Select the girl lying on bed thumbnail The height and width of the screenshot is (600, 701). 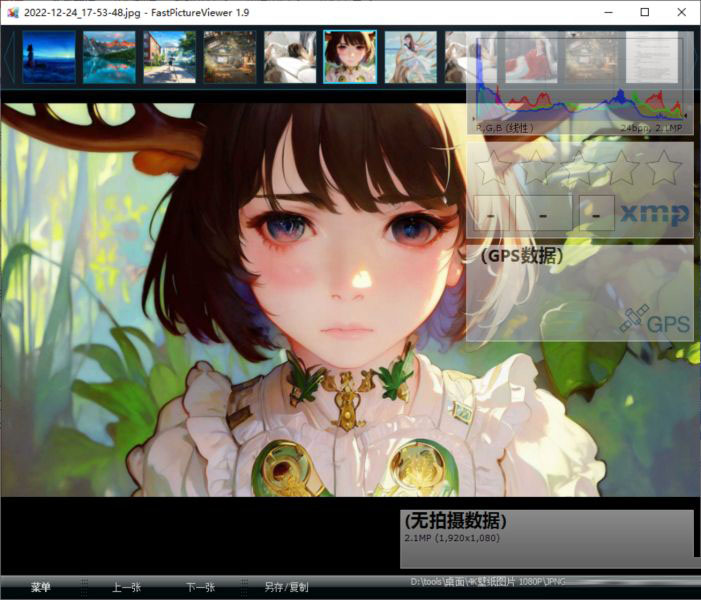pos(290,57)
